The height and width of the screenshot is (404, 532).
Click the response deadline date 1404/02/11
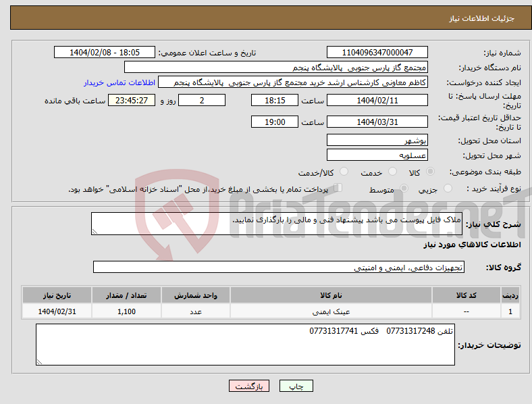click(x=377, y=100)
